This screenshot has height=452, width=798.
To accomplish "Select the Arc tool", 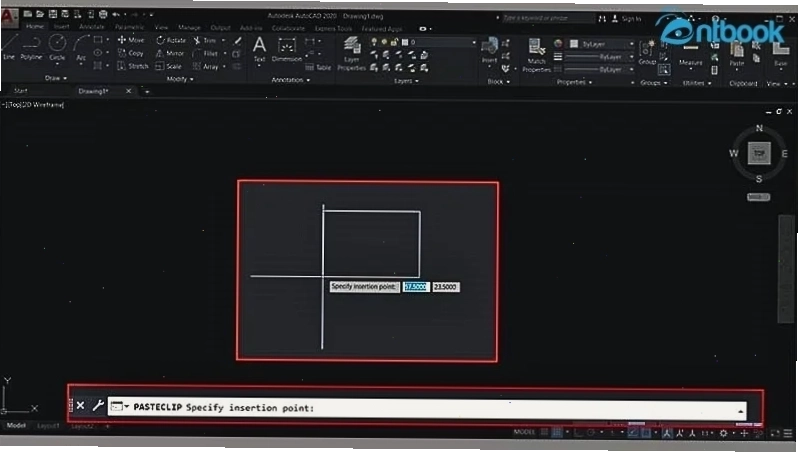I will (x=81, y=47).
